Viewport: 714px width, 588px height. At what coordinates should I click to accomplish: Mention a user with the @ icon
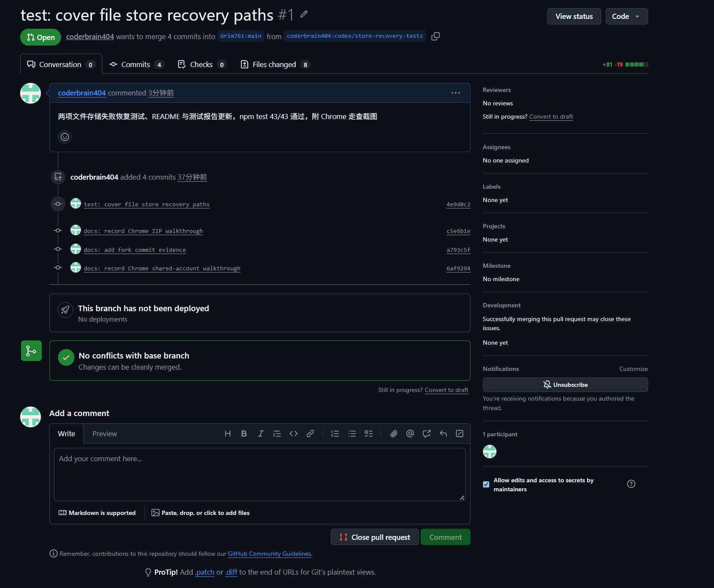pos(410,434)
